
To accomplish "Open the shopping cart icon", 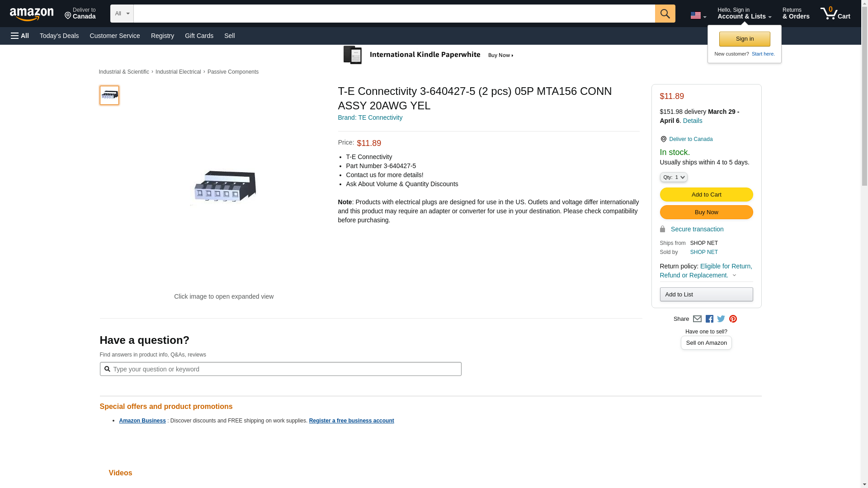I will click(x=835, y=14).
